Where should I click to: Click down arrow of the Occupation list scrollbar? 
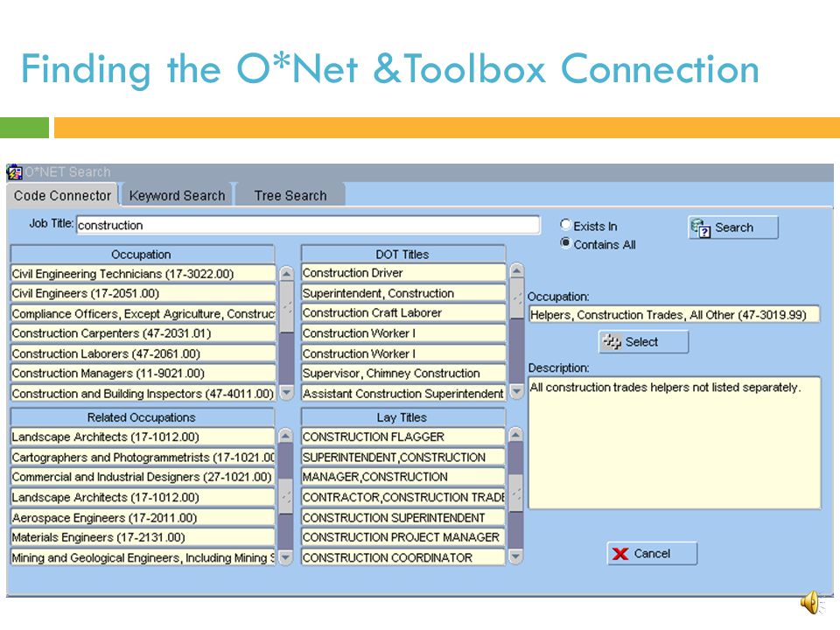(x=287, y=393)
